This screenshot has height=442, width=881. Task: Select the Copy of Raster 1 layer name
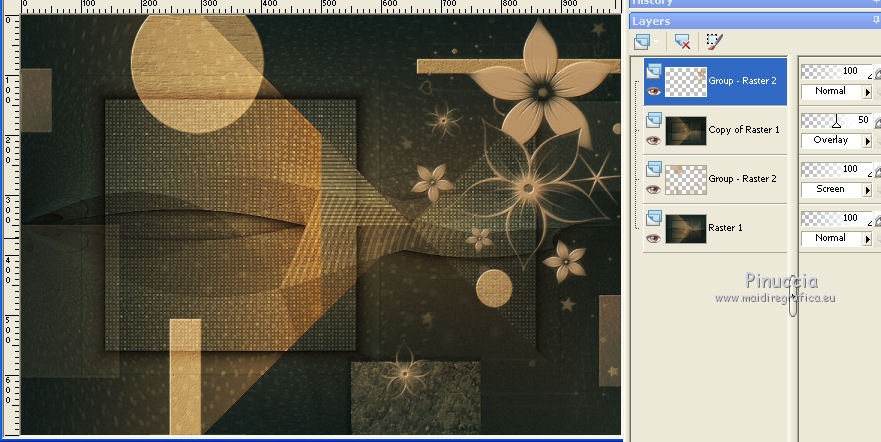pyautogui.click(x=743, y=130)
